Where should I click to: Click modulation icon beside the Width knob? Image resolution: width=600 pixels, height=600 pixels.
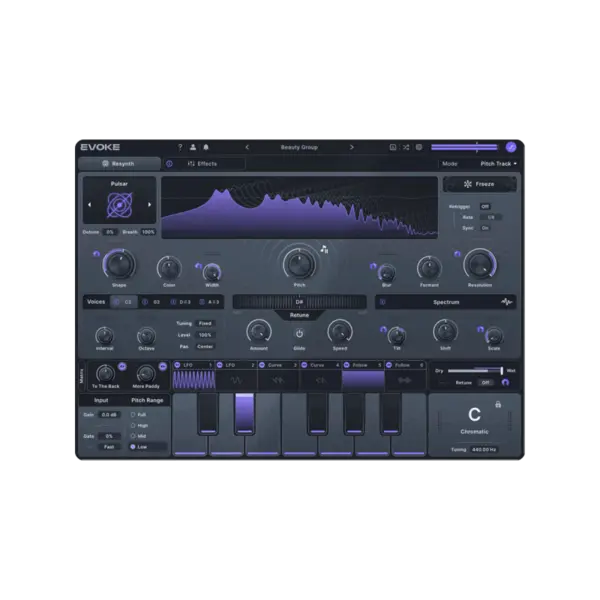pos(198,266)
